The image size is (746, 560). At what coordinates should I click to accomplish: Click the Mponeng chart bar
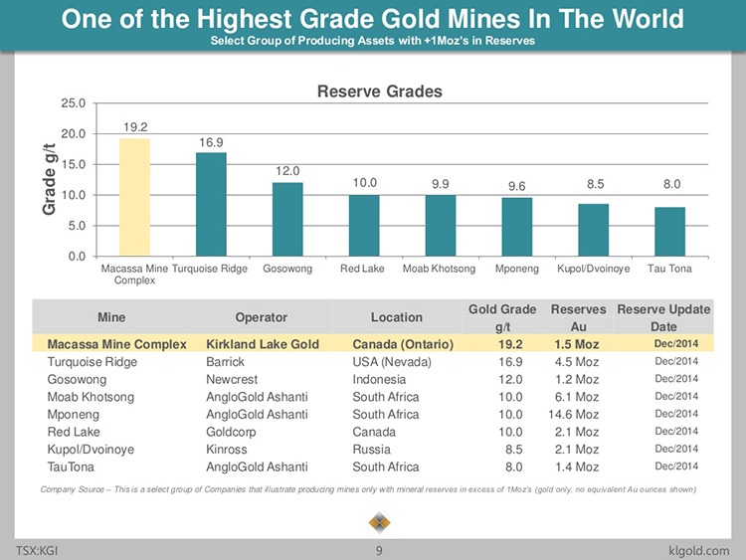pyautogui.click(x=517, y=227)
